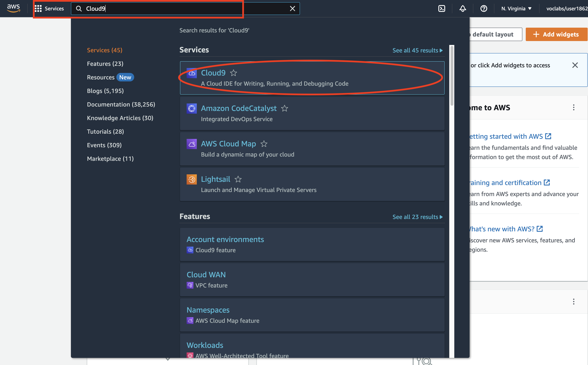Click the Amazon CodeCatalyst service icon
This screenshot has height=365, width=588.
(191, 108)
